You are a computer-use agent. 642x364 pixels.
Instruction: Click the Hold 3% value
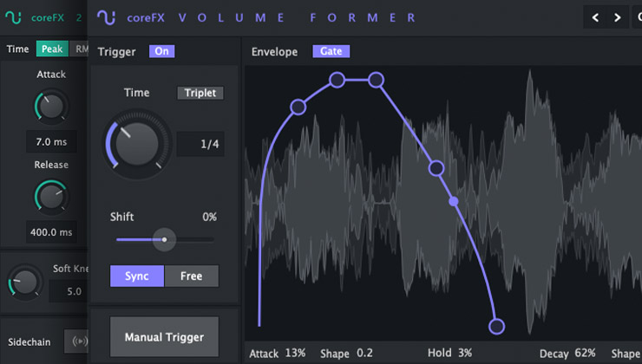(465, 353)
